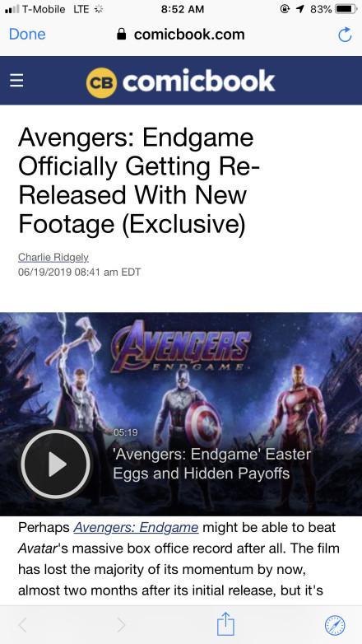Go forward with the right chevron

pos(121,625)
